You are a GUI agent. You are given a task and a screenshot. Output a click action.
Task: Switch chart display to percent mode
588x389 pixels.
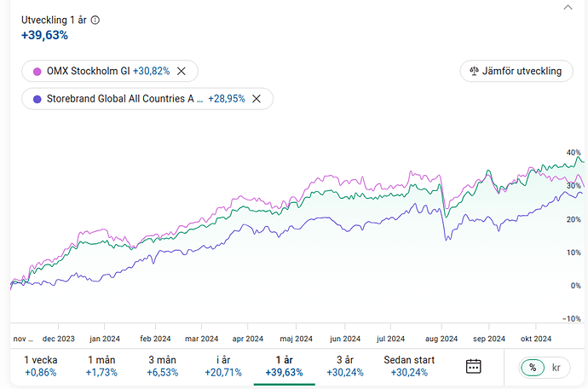(533, 367)
